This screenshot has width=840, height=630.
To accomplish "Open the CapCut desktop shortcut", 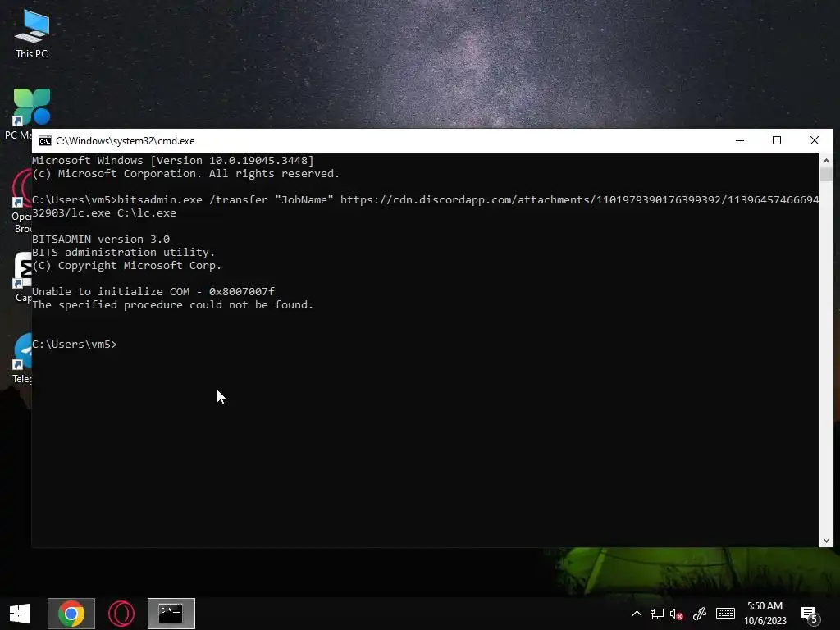I will point(22,277).
